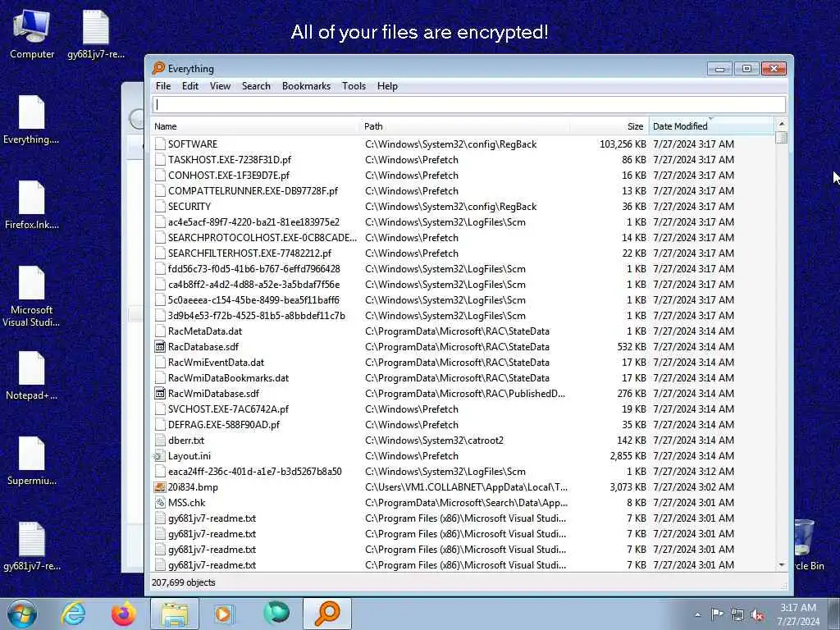This screenshot has height=630, width=840.
Task: Select the SECURITY file row
Action: click(463, 206)
